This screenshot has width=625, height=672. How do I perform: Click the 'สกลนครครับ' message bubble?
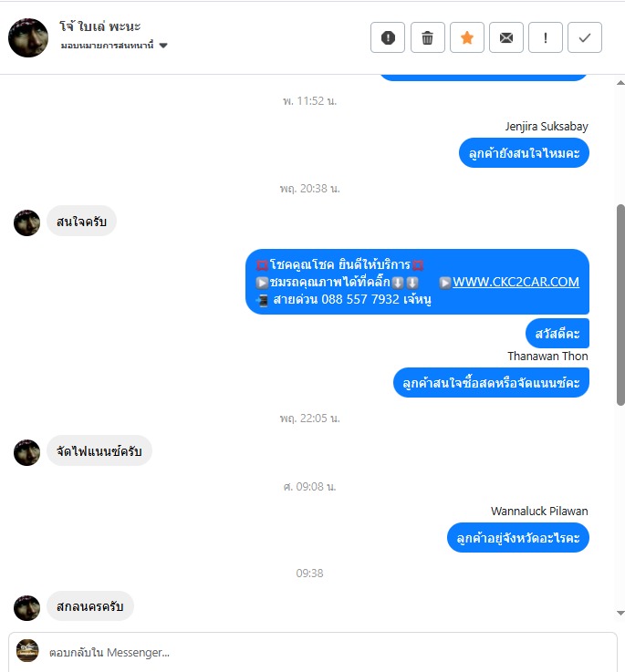90,606
